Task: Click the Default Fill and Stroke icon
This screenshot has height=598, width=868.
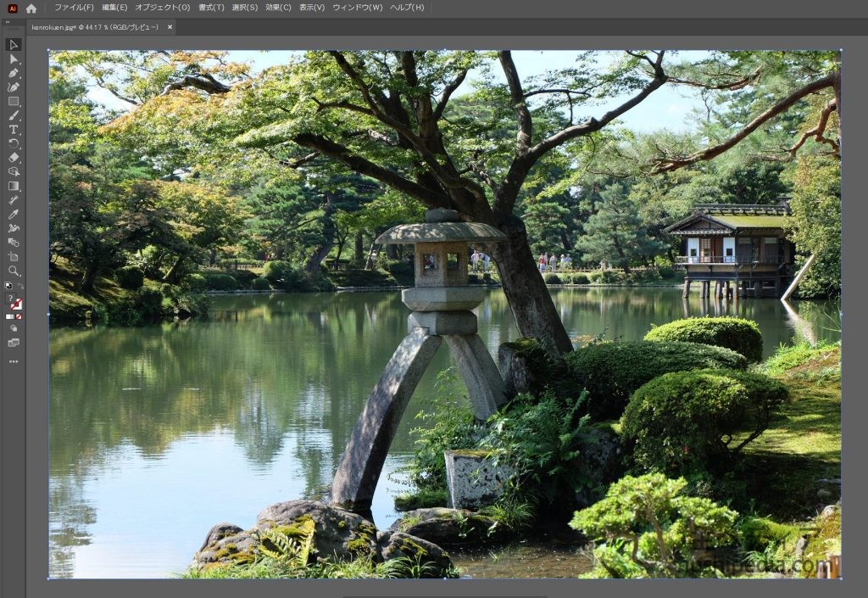Action: (x=8, y=286)
